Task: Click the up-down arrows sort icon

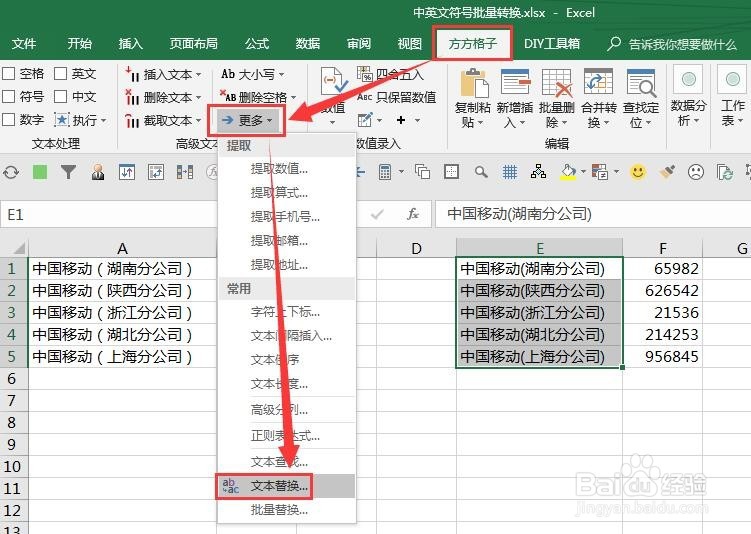Action: click(x=127, y=172)
